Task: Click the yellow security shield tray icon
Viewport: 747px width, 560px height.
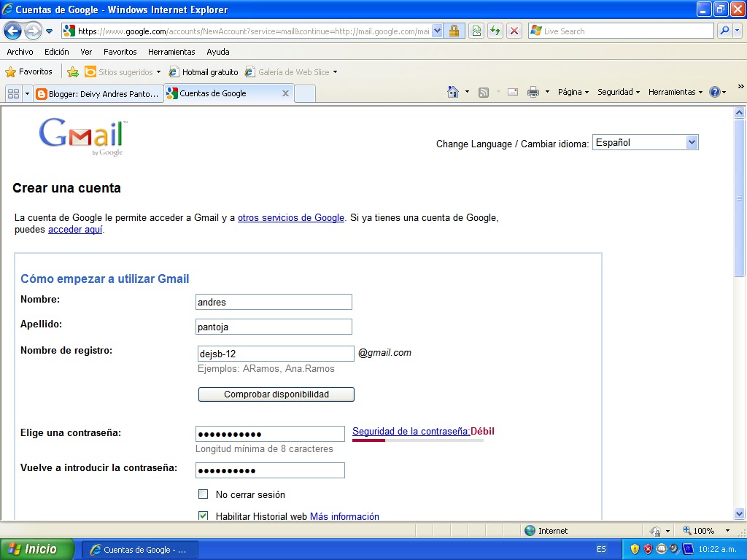Action: [x=635, y=549]
